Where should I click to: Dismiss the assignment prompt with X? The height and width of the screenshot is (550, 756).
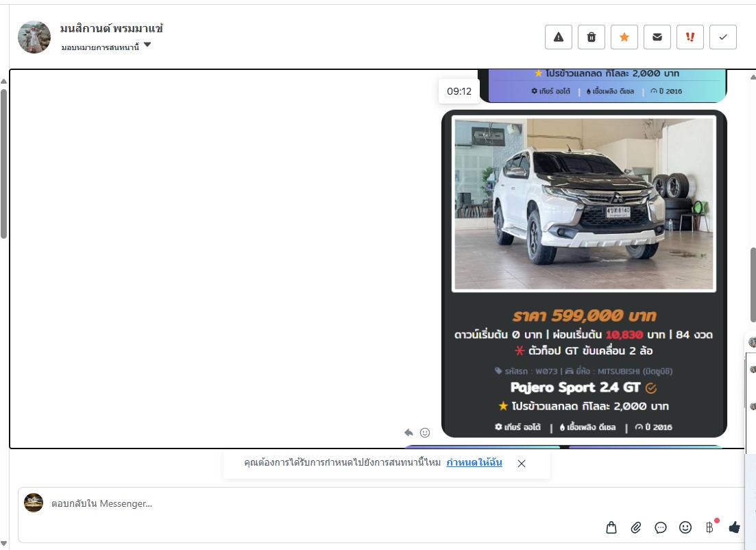point(521,463)
